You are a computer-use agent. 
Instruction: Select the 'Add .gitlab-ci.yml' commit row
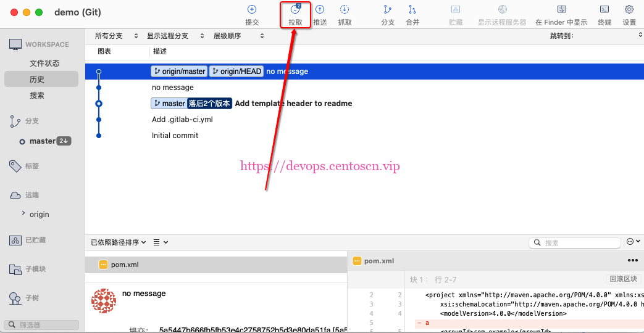(x=182, y=120)
